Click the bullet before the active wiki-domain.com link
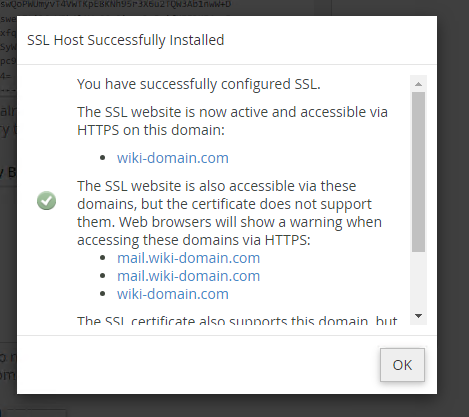The height and width of the screenshot is (417, 469). tap(103, 158)
